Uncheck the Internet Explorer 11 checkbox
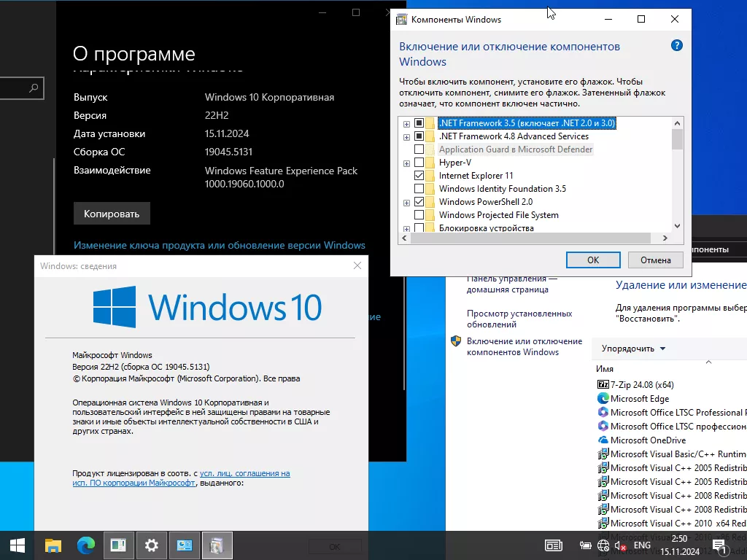747x560 pixels. coord(419,176)
